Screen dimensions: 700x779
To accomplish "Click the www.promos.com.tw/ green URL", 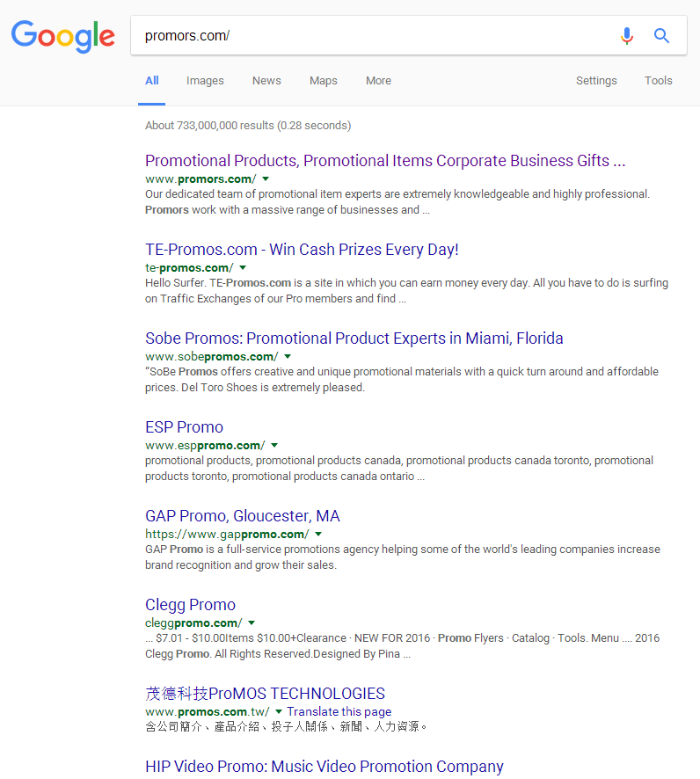I will (208, 712).
